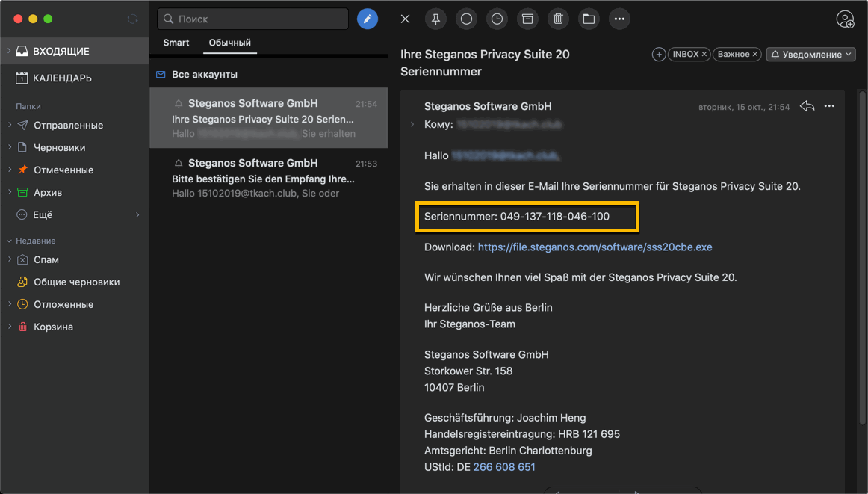Open message options ellipsis beside reply arrow
868x494 pixels.
829,106
